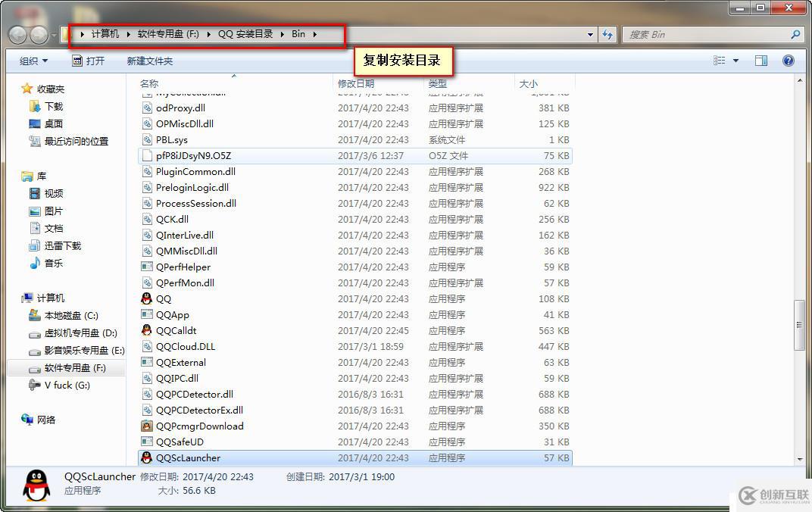Click the refresh button beside address bar

tap(607, 35)
